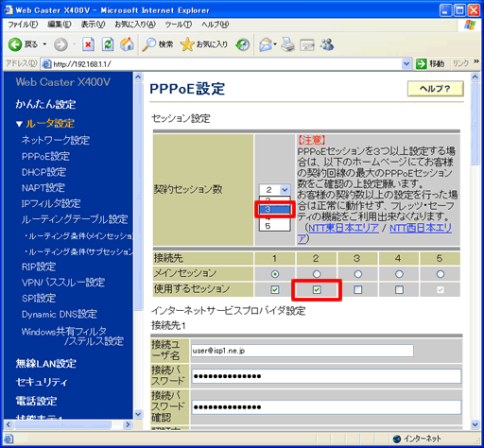
Task: Go to the Home page icon
Action: click(127, 44)
